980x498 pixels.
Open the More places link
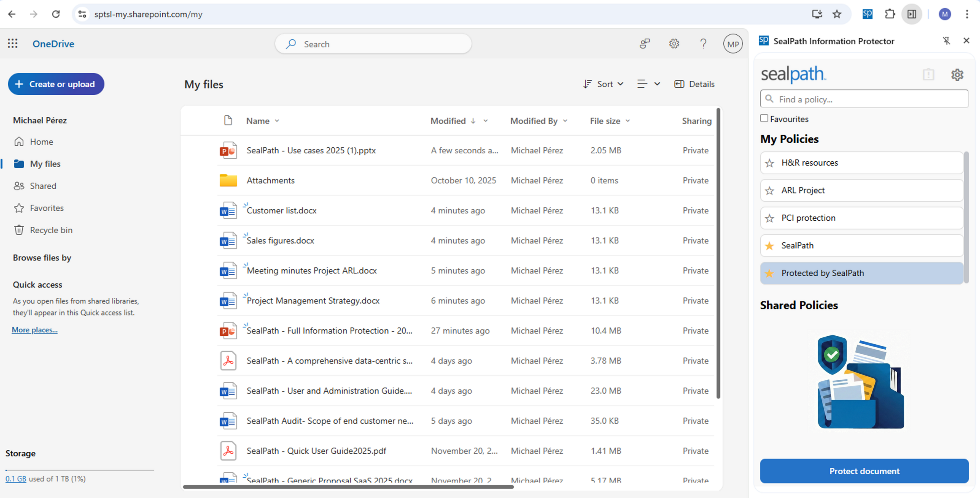pyautogui.click(x=34, y=330)
